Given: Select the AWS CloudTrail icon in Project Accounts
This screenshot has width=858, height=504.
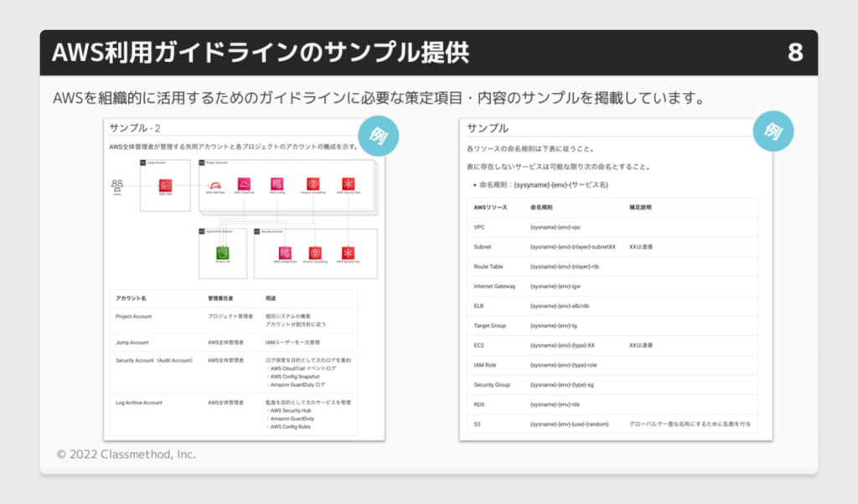Looking at the screenshot, I should pos(244,184).
